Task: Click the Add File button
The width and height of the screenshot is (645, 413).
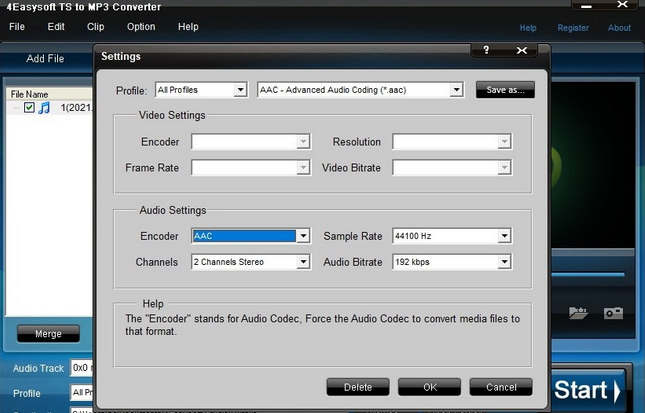Action: point(45,59)
